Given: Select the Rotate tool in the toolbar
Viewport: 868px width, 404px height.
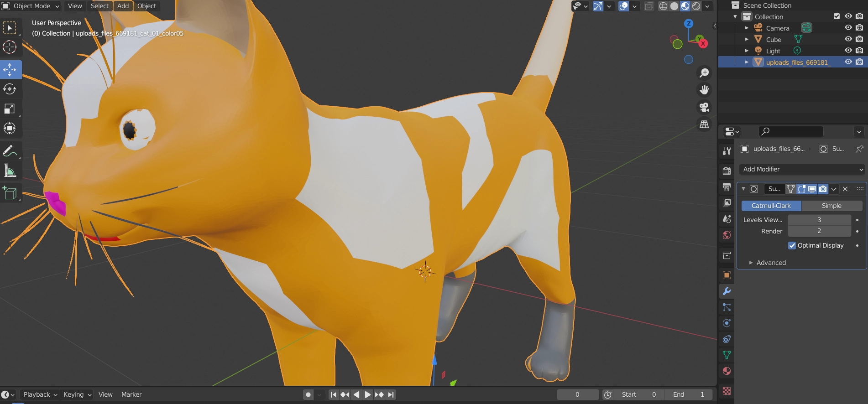Looking at the screenshot, I should [10, 89].
